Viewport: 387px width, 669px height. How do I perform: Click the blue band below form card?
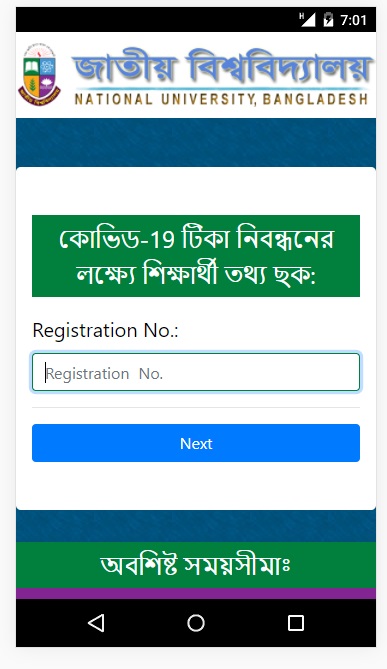[x=196, y=526]
